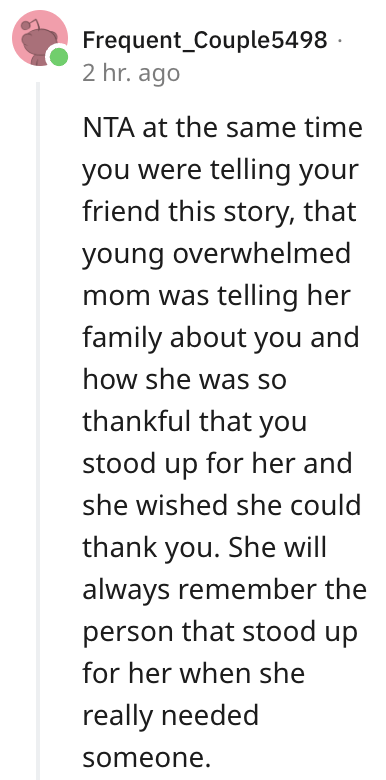Click the green online status dot
The image size is (386, 780).
(59, 57)
